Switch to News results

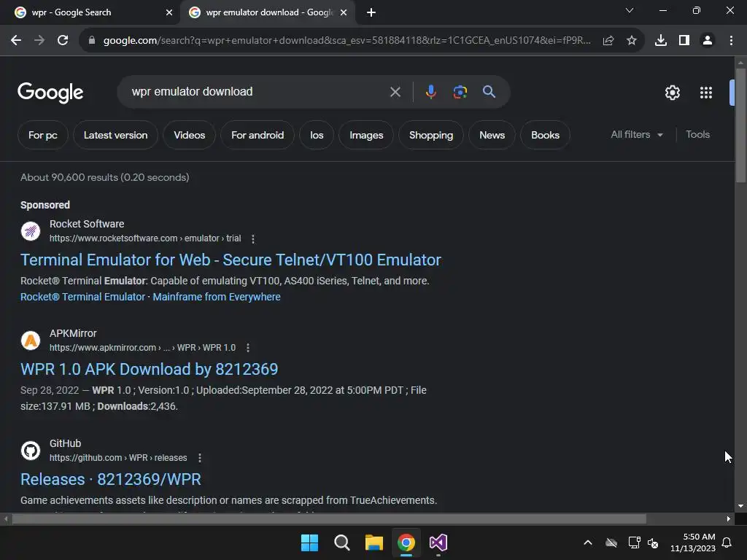[x=492, y=135]
